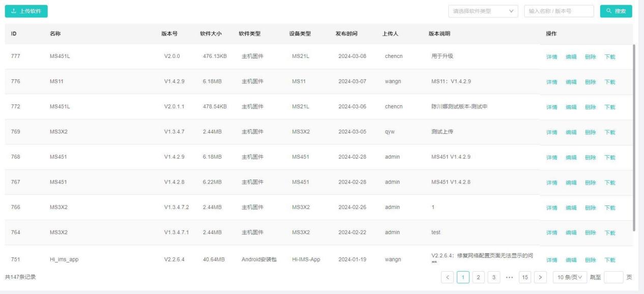Click the jump-to page number field
Image resolution: width=644 pixels, height=294 pixels.
pos(613,277)
